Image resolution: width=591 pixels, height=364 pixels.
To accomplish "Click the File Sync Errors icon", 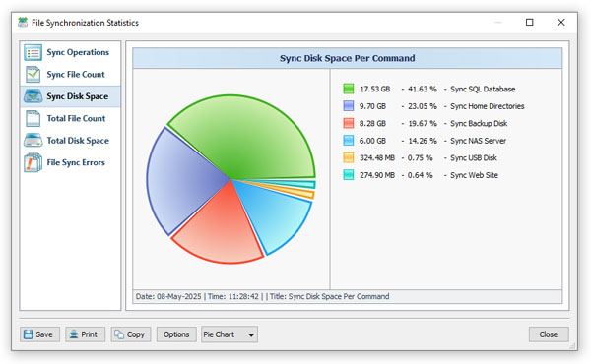I will (33, 162).
